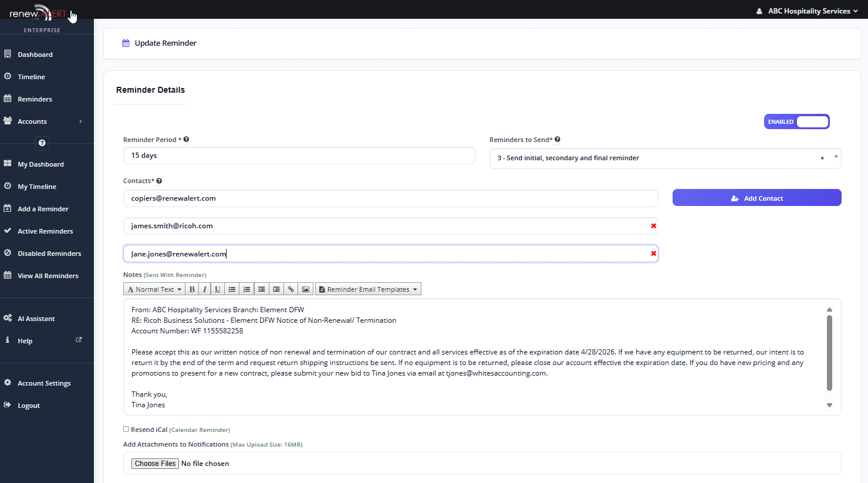
Task: Click the Add Contact button
Action: [x=756, y=198]
